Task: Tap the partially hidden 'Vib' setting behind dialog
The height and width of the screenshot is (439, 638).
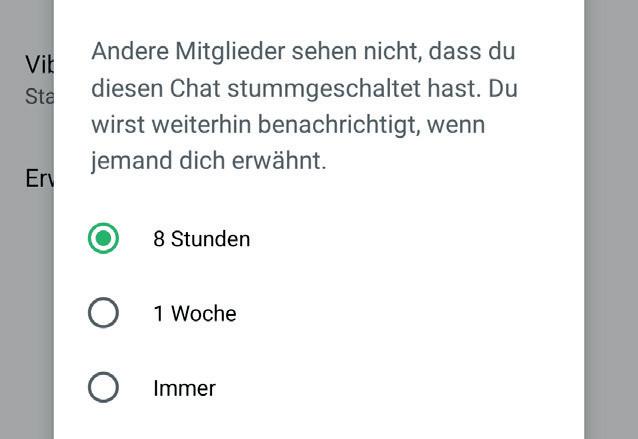Action: pyautogui.click(x=38, y=65)
